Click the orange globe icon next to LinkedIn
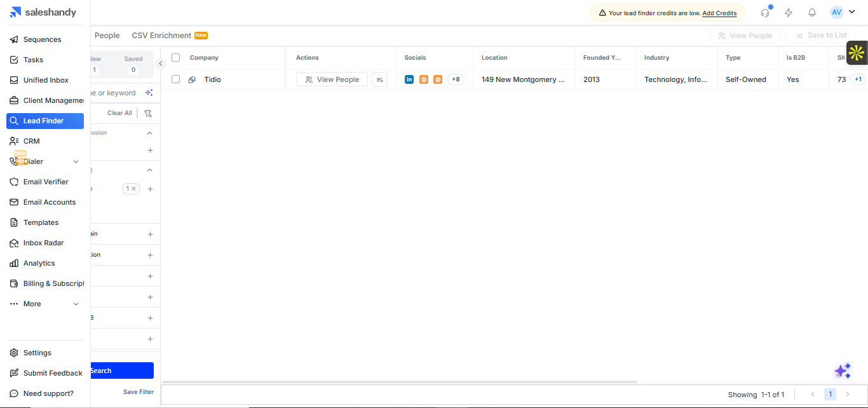Screen dimensions: 868x408 pyautogui.click(x=424, y=79)
